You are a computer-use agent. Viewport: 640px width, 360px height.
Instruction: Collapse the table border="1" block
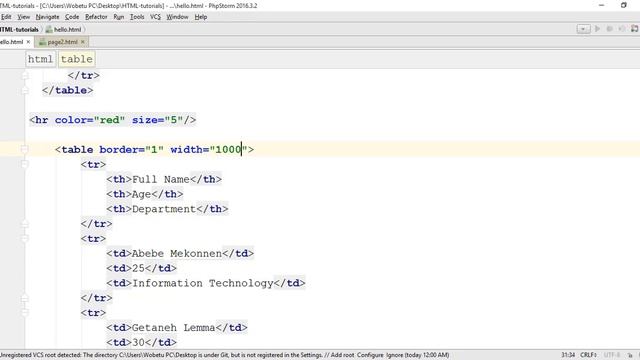click(24, 149)
